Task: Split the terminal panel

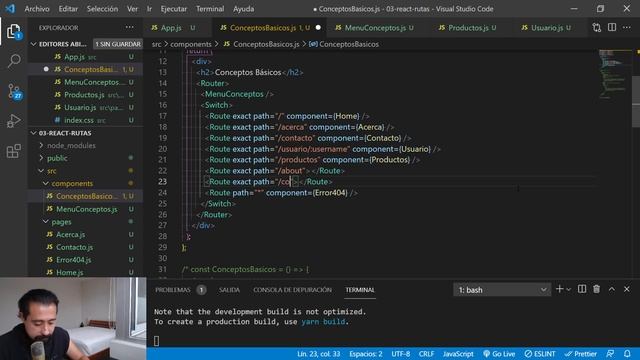Action: (582, 289)
